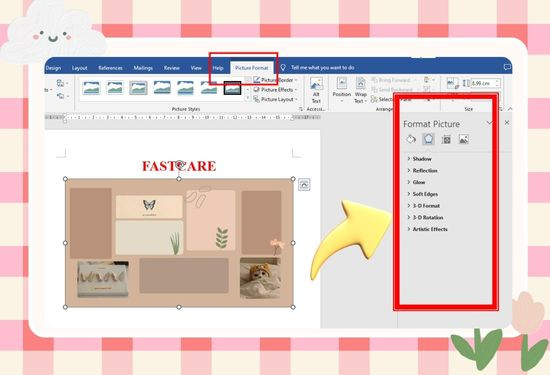Viewport: 550px width, 375px height.
Task: Expand the 3-D Format section
Action: click(x=423, y=206)
